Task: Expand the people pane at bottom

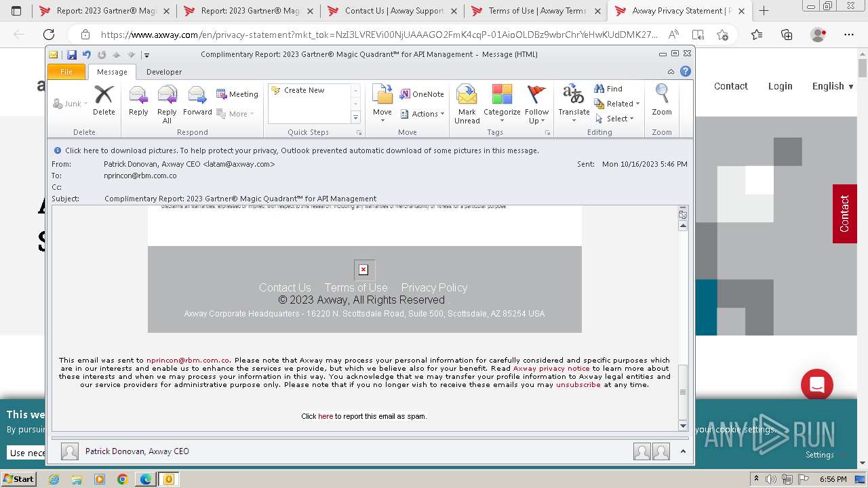Action: click(683, 451)
